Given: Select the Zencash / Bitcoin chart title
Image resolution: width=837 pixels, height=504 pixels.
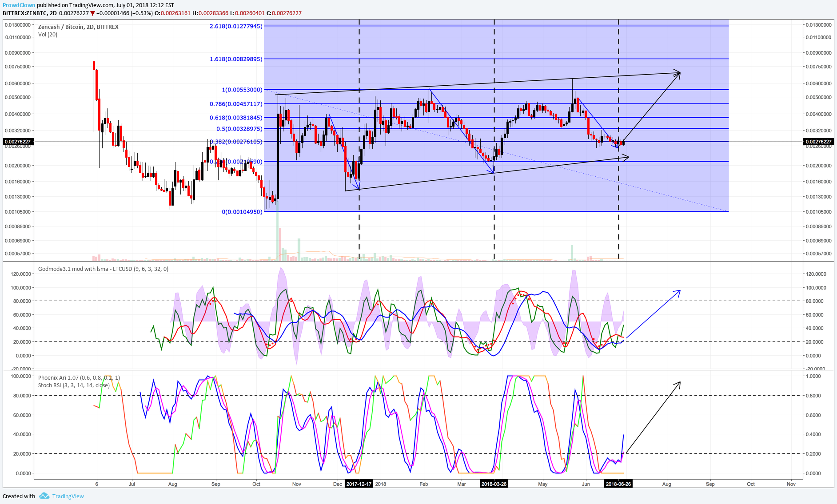Looking at the screenshot, I should pos(78,27).
